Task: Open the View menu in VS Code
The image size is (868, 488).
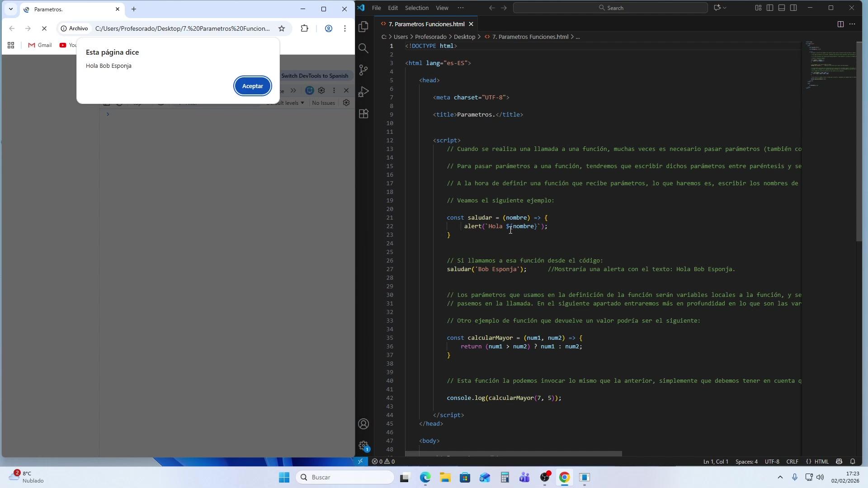Action: tap(442, 8)
